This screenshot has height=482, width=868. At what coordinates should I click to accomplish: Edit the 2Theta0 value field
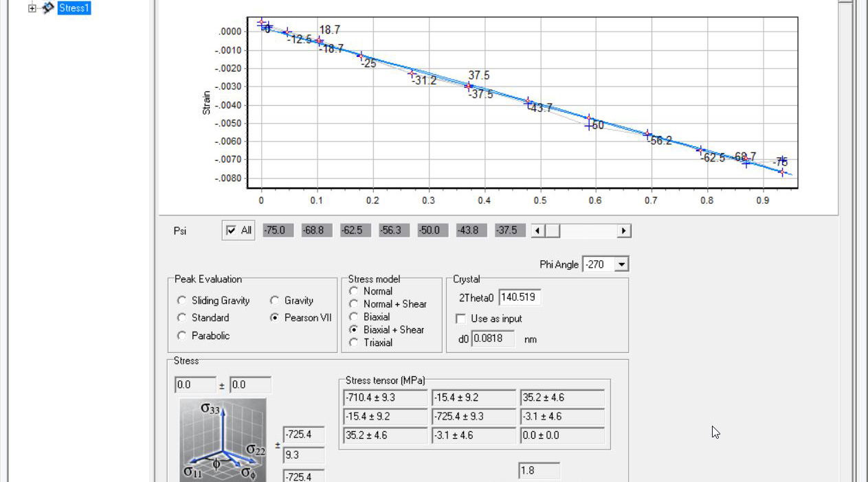(x=521, y=297)
